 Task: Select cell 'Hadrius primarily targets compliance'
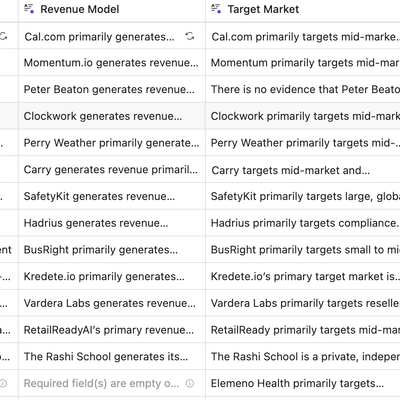(x=303, y=223)
